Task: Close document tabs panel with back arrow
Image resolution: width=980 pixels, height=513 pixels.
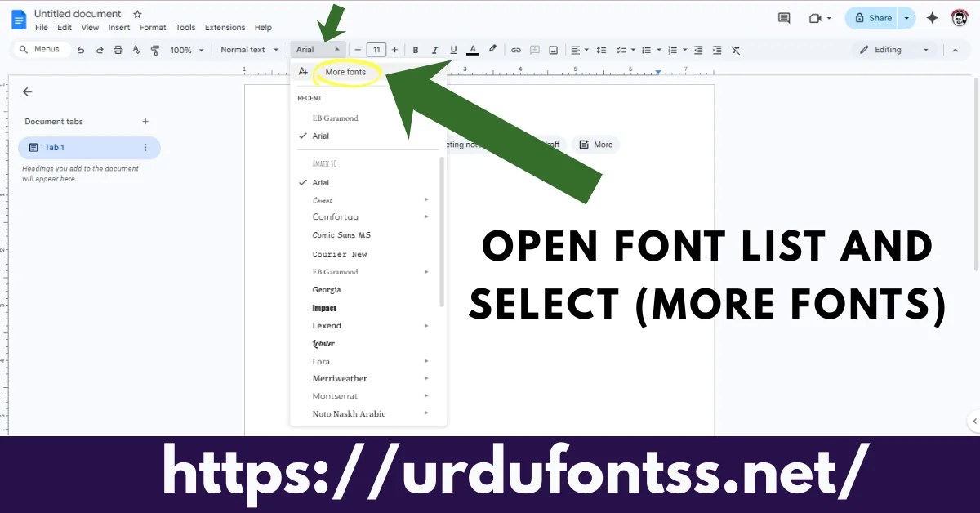Action: (x=28, y=92)
